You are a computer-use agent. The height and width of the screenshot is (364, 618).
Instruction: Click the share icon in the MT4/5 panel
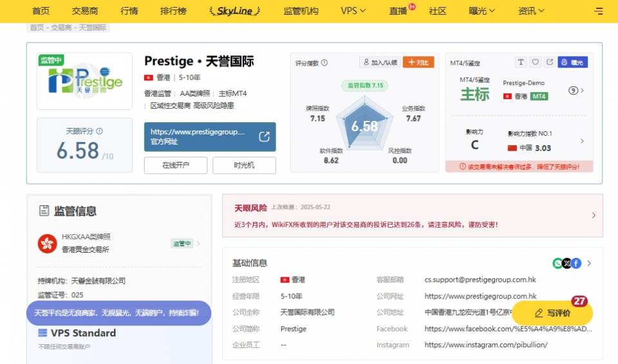[550, 62]
